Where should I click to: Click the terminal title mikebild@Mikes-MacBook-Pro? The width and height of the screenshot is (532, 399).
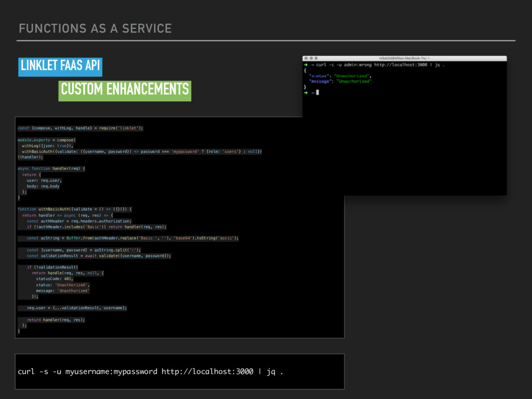(404, 58)
